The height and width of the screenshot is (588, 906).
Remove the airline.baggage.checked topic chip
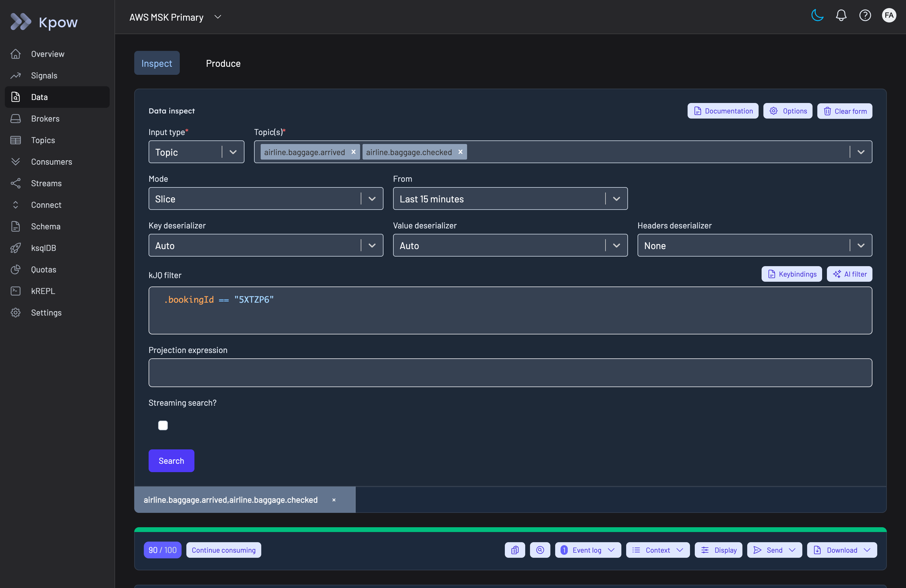pos(460,152)
